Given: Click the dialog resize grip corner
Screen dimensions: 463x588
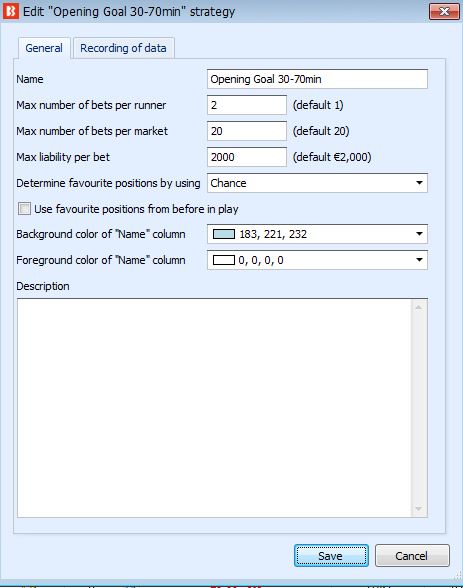Looking at the screenshot, I should point(458,574).
